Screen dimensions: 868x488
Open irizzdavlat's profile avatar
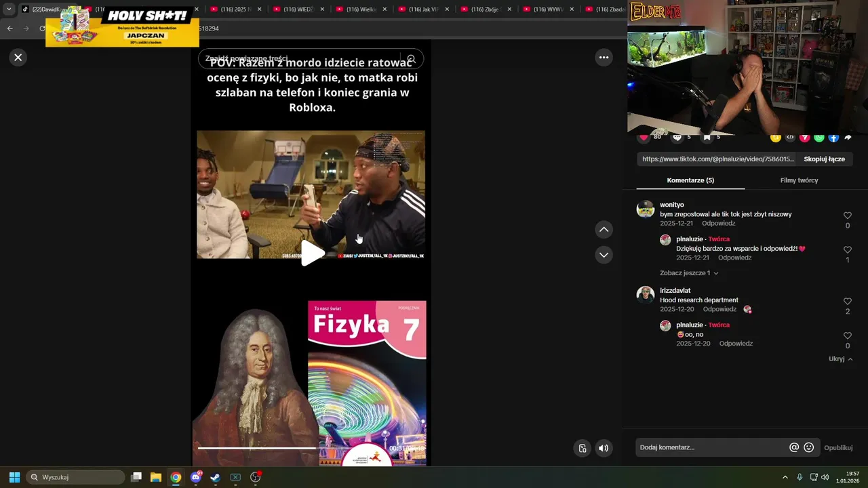646,295
